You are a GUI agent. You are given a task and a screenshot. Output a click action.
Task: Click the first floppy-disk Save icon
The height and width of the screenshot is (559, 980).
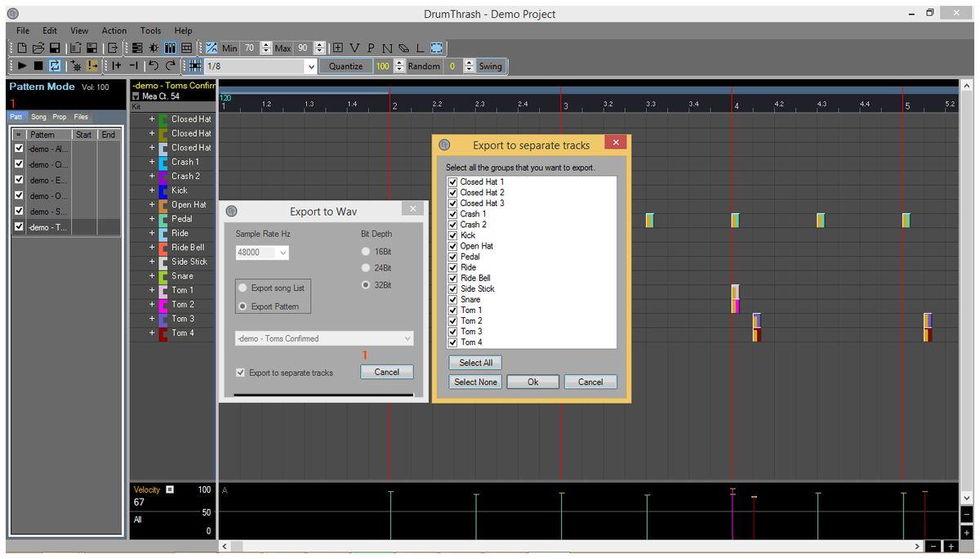(55, 48)
